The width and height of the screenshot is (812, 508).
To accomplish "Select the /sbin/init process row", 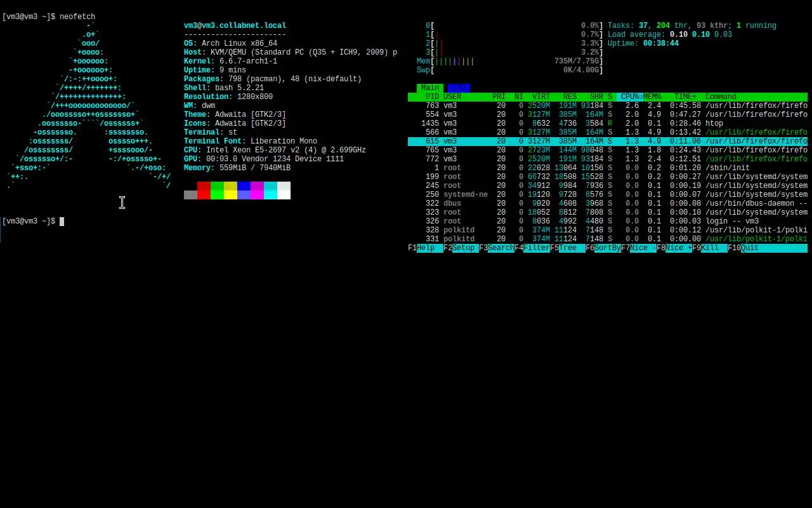I will (608, 168).
